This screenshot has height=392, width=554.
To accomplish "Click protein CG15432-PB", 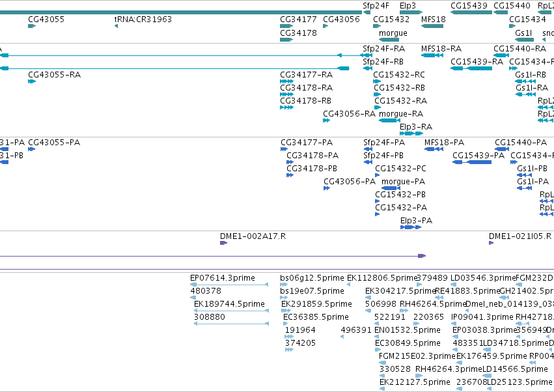I will pos(400,195).
